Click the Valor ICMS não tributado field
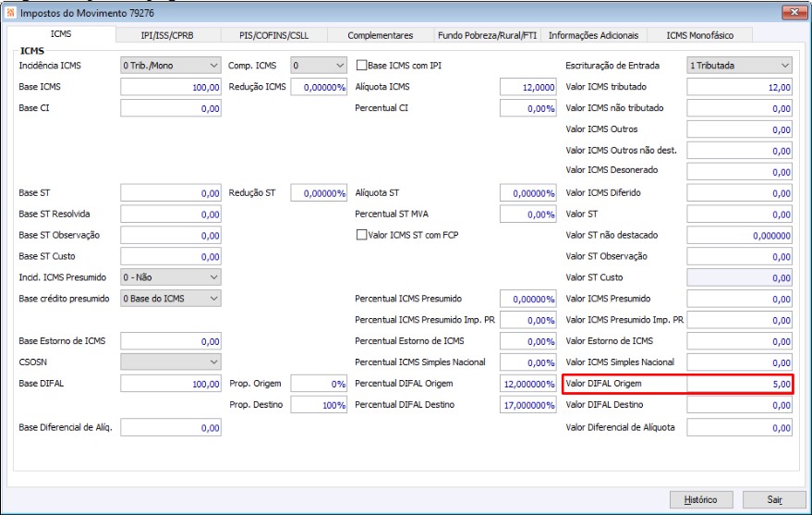The image size is (812, 515). tap(740, 108)
